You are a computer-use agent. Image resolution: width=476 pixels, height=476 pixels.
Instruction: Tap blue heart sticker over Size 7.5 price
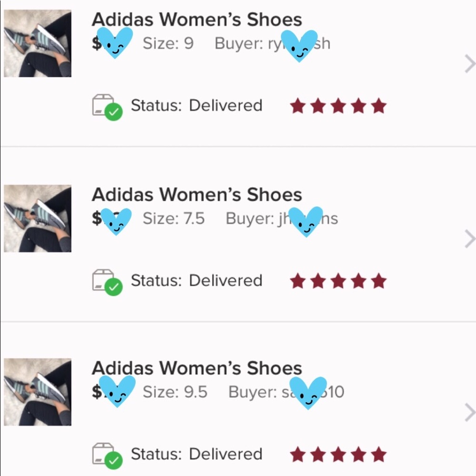(x=116, y=221)
